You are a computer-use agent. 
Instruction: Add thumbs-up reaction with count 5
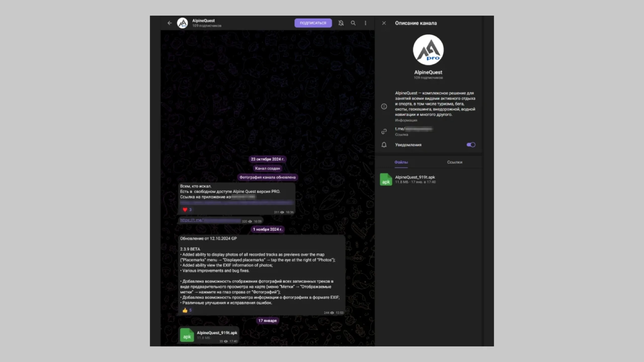click(x=187, y=310)
